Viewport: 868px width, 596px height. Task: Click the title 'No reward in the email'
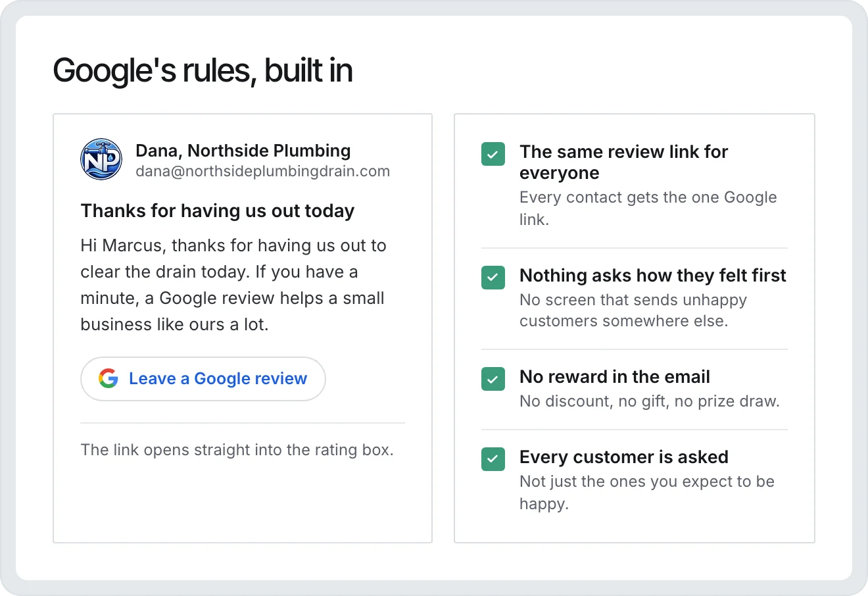coord(615,377)
